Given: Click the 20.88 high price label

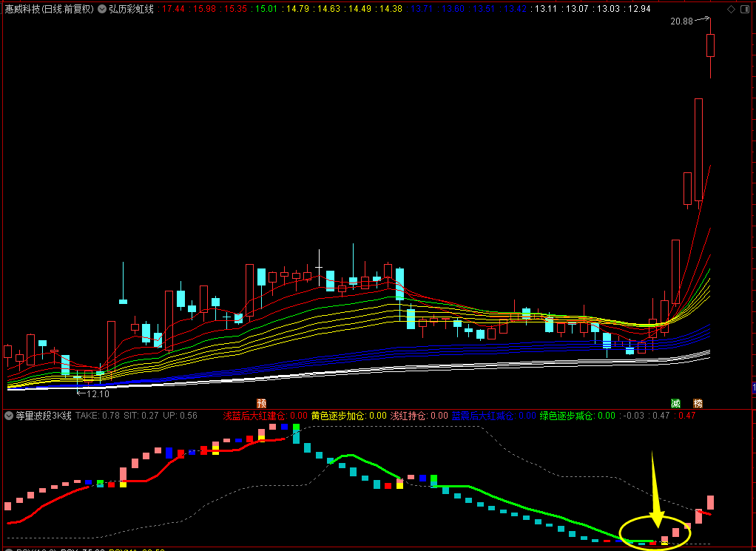Looking at the screenshot, I should coord(681,21).
